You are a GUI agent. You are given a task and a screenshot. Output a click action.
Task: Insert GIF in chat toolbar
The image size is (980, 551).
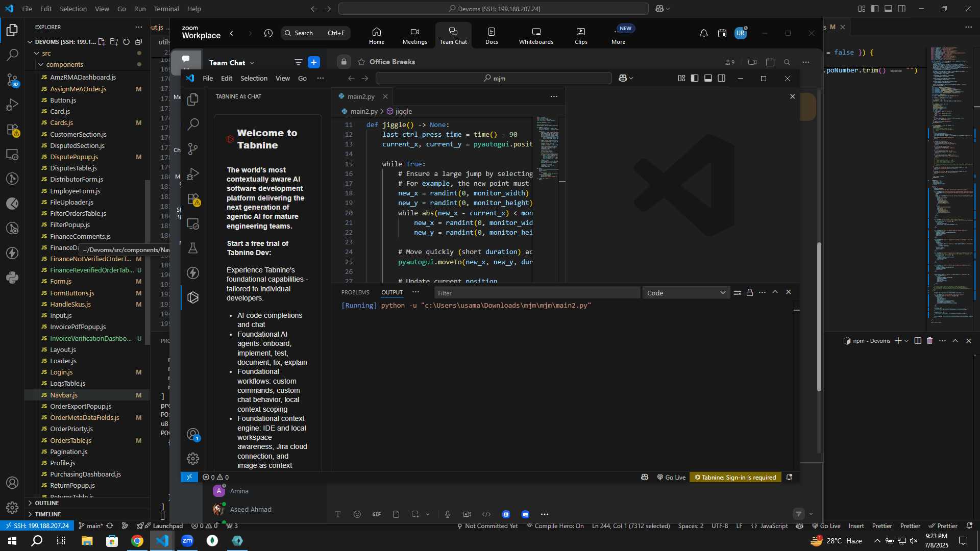pos(377,514)
